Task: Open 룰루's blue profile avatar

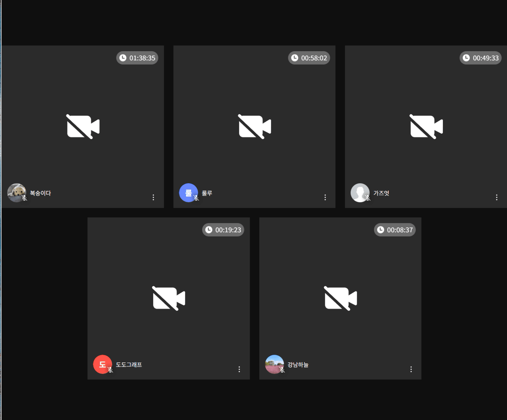Action: click(x=189, y=193)
